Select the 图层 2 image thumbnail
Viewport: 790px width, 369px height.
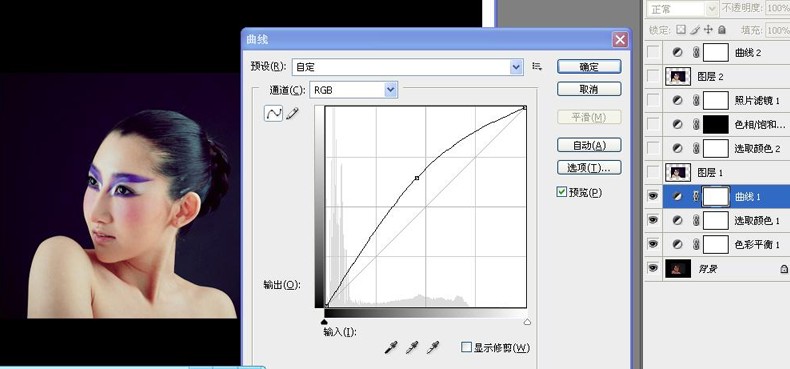678,76
